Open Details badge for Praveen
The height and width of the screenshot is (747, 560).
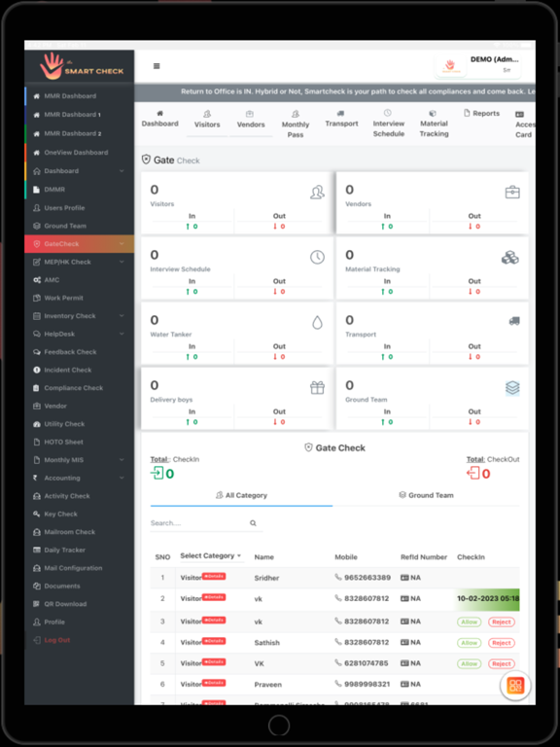click(x=214, y=683)
